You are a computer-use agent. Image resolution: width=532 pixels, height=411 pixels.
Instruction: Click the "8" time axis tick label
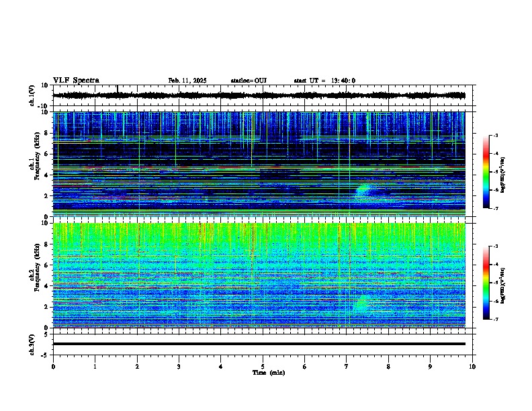[x=388, y=367]
